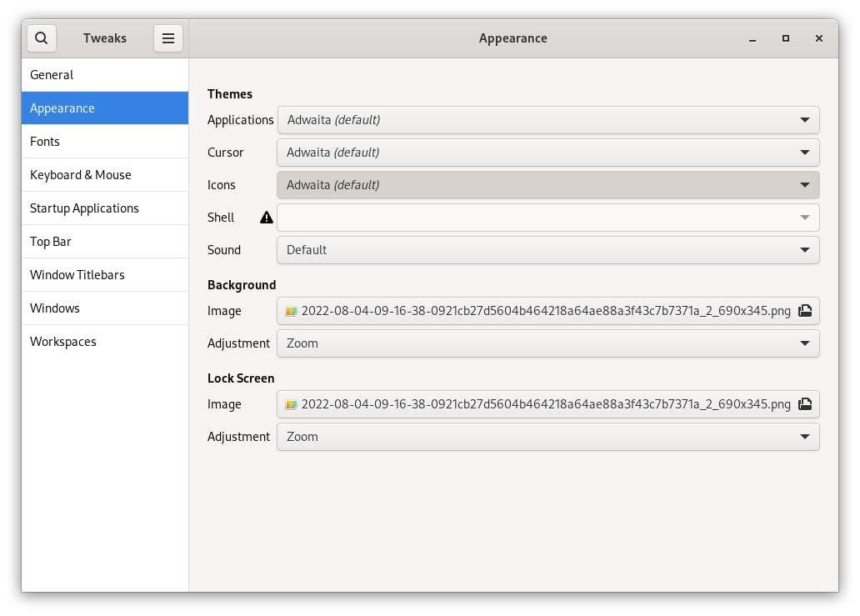Expand the Cursor theme dropdown
860x616 pixels.
[547, 153]
